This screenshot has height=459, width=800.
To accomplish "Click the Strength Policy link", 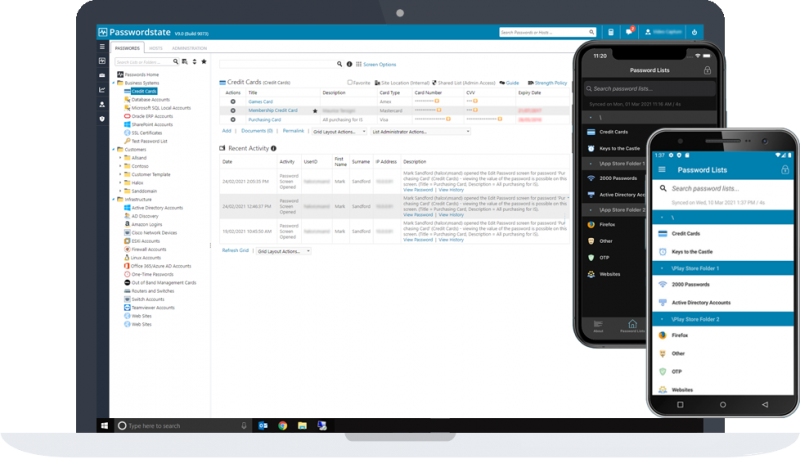I will point(551,83).
